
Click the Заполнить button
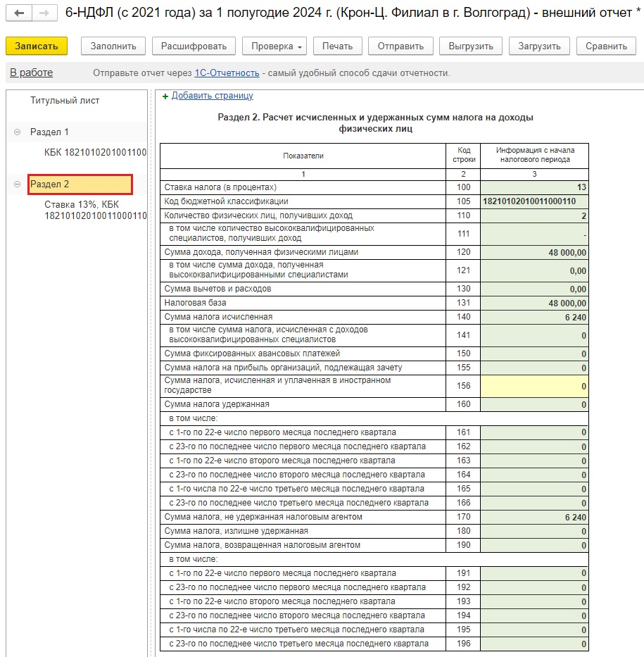[113, 46]
